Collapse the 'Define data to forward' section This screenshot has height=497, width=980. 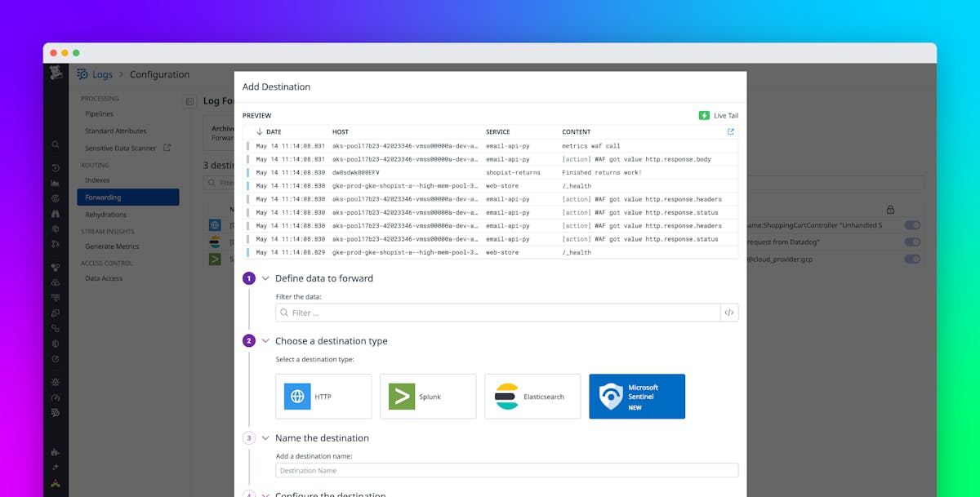265,277
